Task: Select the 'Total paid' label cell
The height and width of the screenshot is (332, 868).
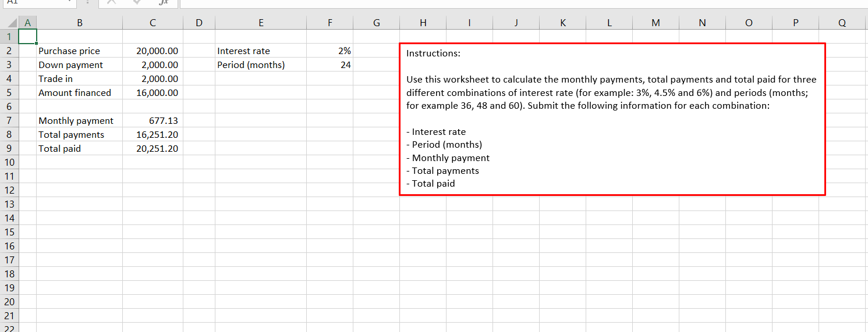Action: (80, 148)
